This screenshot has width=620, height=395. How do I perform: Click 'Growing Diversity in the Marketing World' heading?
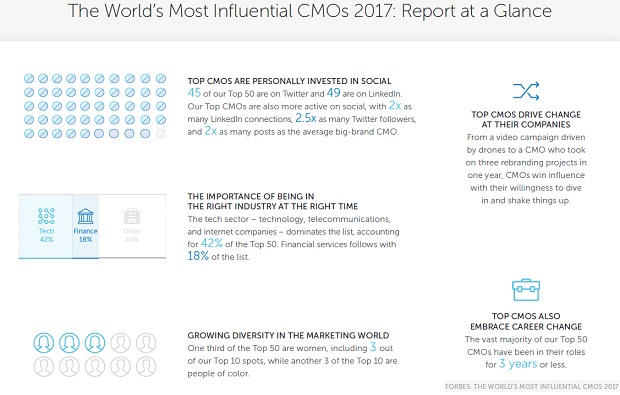click(288, 335)
